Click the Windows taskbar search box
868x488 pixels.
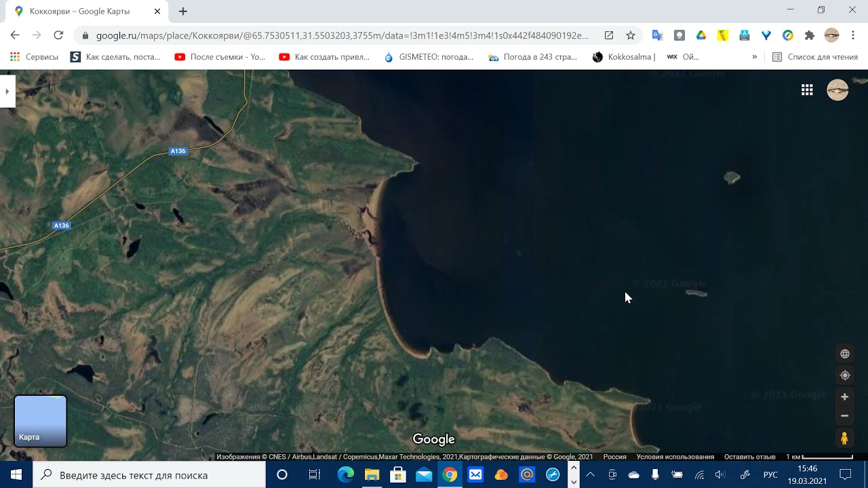tap(149, 474)
